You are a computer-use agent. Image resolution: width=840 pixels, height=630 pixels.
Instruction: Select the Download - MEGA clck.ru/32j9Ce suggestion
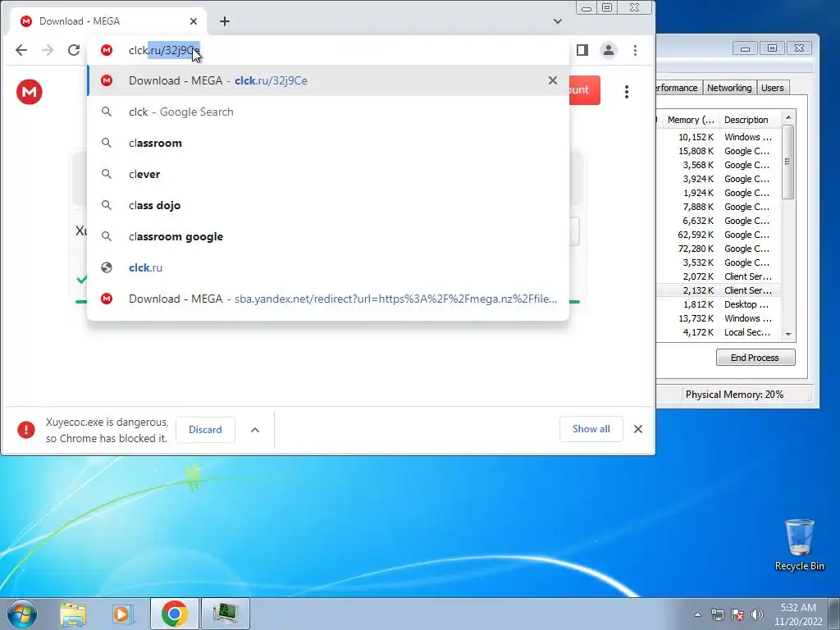point(328,80)
